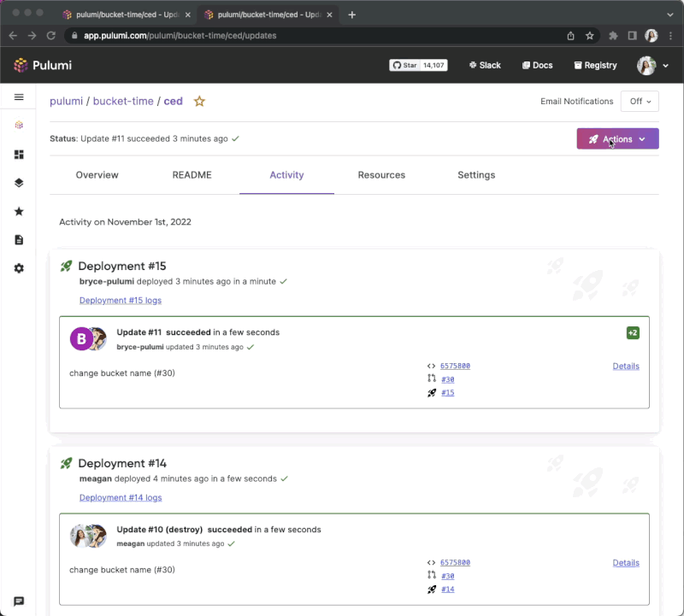The height and width of the screenshot is (616, 684).
Task: Switch to the Settings tab
Action: pyautogui.click(x=476, y=175)
